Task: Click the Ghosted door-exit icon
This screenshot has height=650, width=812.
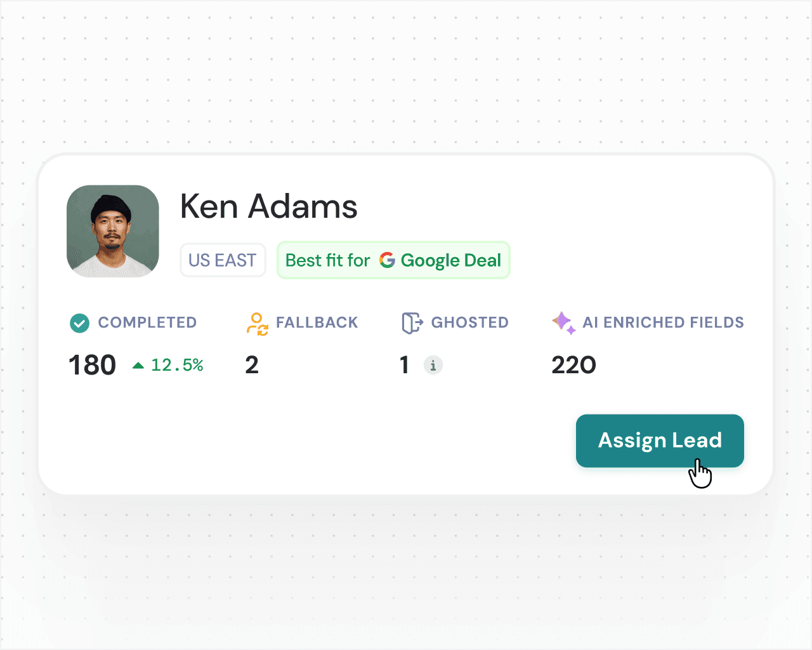Action: [x=412, y=323]
